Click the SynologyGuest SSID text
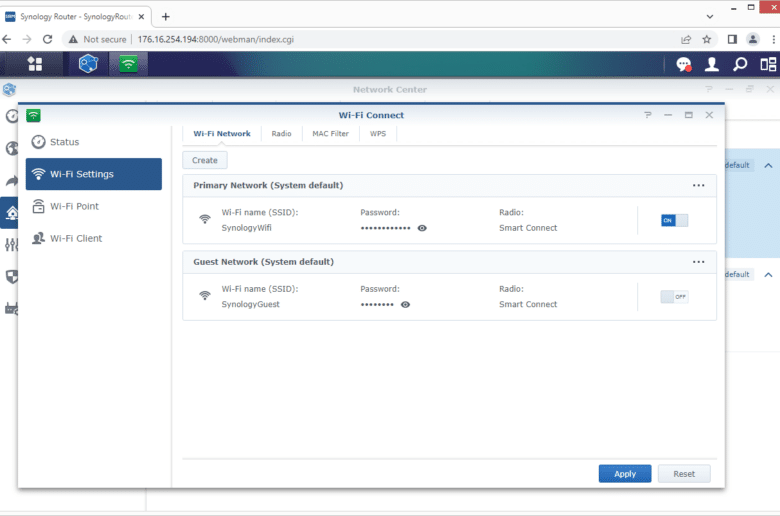The height and width of the screenshot is (516, 780). [250, 304]
